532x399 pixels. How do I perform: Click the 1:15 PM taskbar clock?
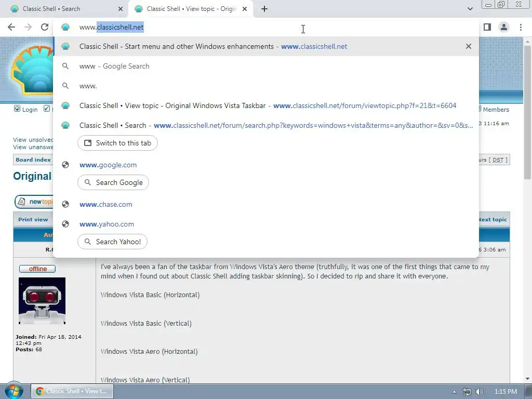click(506, 392)
